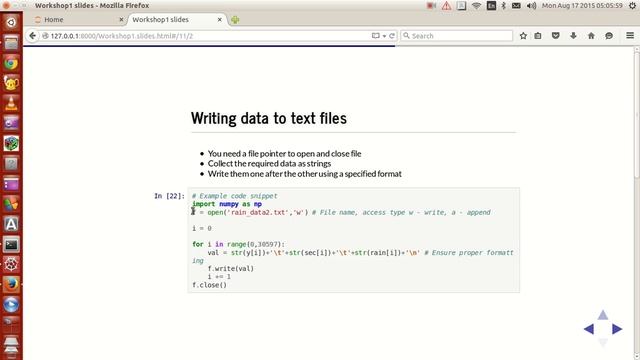The width and height of the screenshot is (640, 360).
Task: Move up one slide with up arrow
Action: point(603,315)
